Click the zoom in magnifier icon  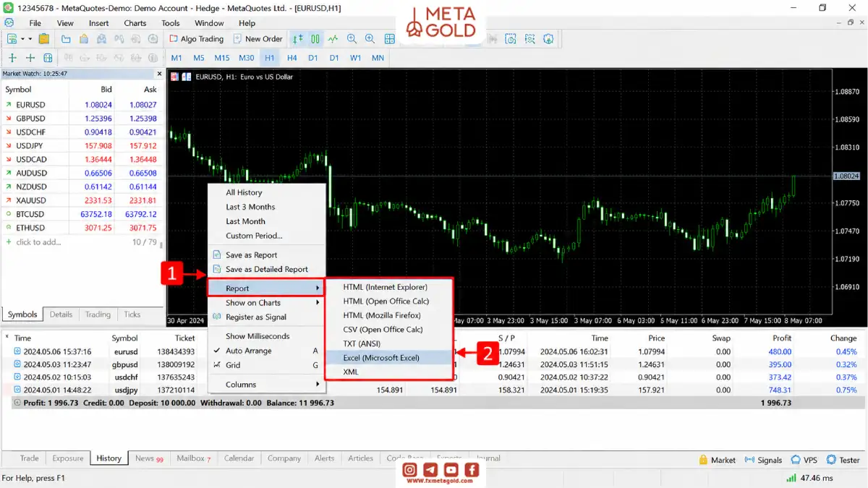pos(352,39)
